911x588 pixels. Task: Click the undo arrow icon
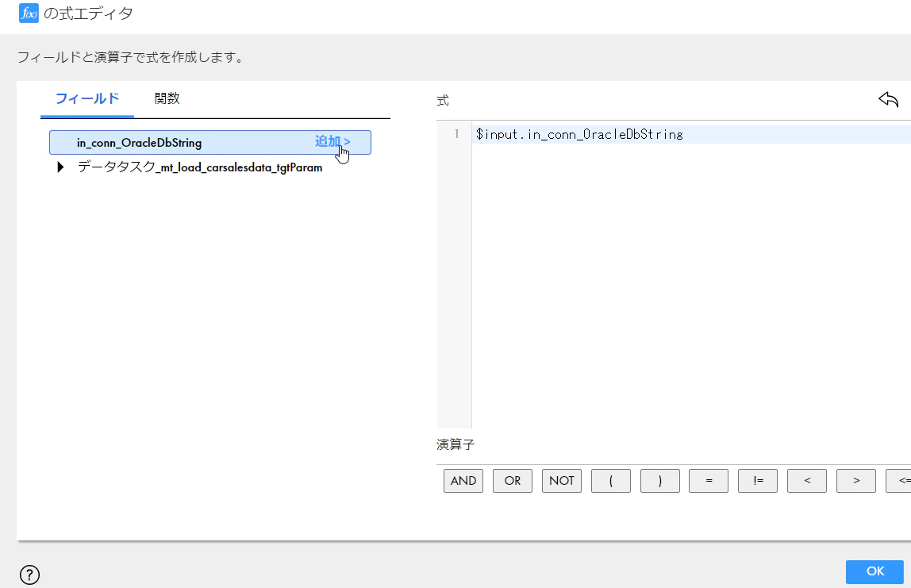888,99
